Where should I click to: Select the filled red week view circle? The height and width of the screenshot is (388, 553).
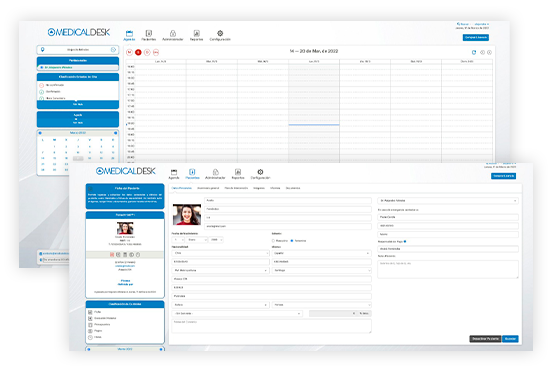pyautogui.click(x=138, y=52)
